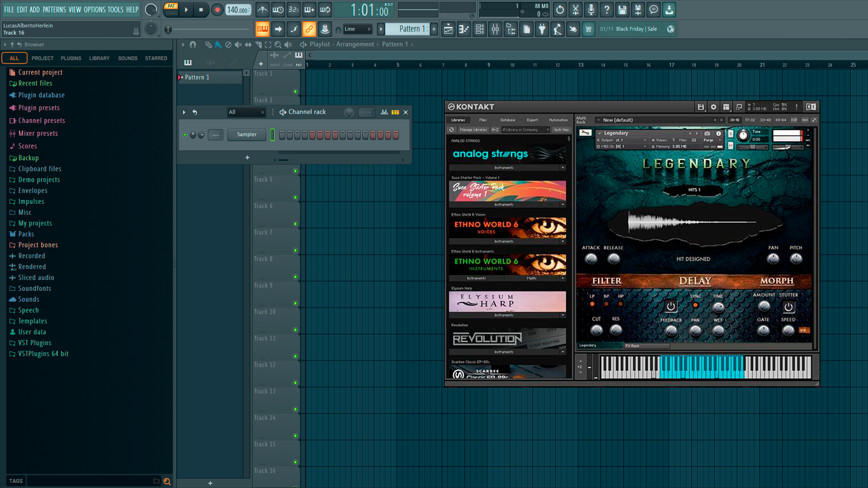
Task: Toggle PAT/SONG mode switch
Action: [171, 10]
